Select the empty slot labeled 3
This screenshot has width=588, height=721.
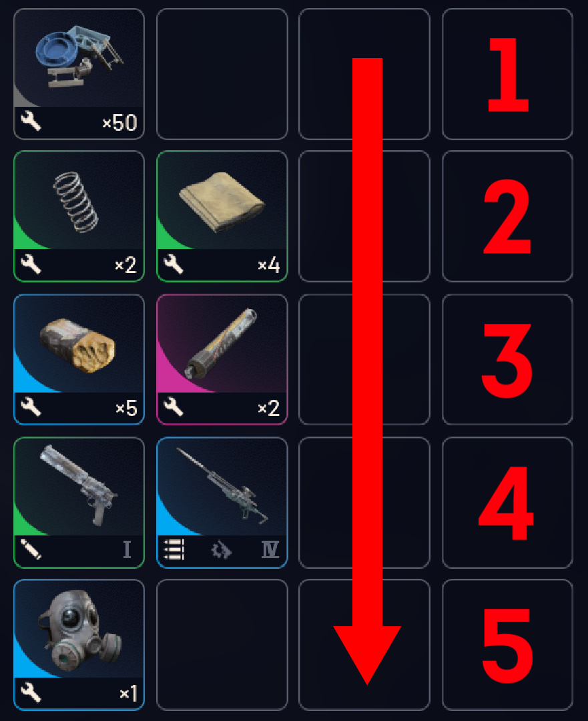coord(507,359)
